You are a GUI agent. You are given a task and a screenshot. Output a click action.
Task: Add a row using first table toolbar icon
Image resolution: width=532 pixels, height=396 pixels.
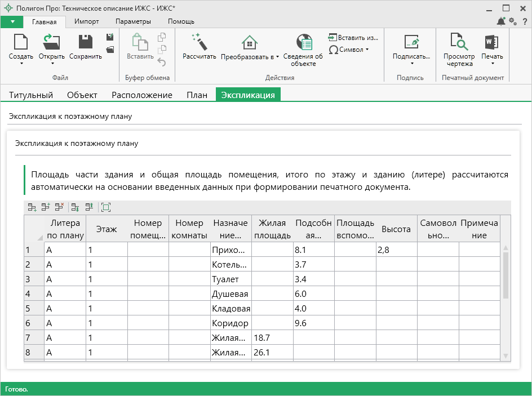32,207
